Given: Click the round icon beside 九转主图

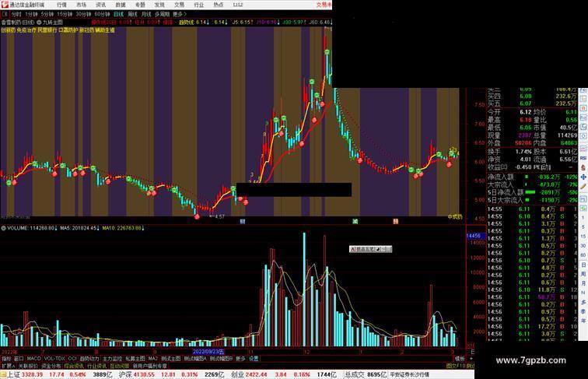Looking at the screenshot, I should pyautogui.click(x=39, y=23).
